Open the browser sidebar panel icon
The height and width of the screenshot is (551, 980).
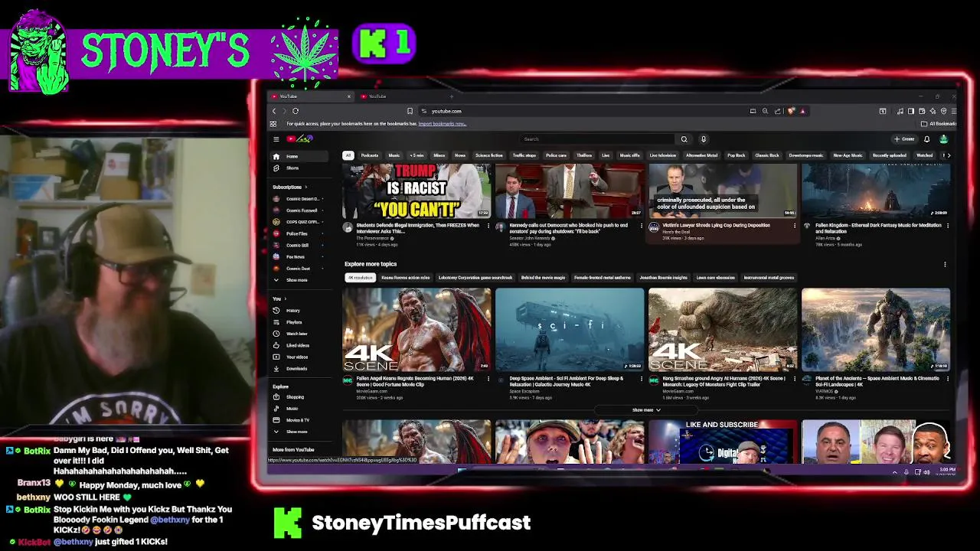point(911,111)
